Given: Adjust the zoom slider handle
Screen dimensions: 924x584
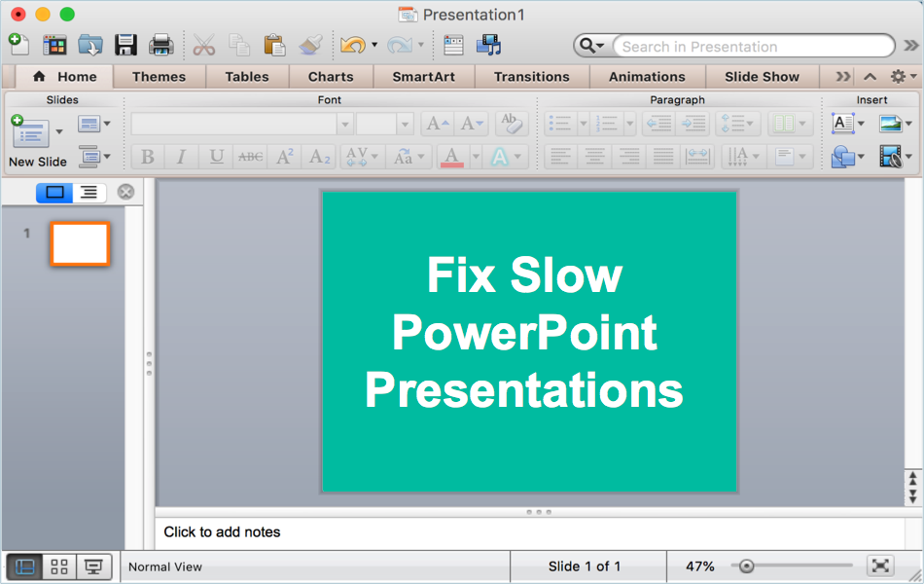Looking at the screenshot, I should [746, 566].
